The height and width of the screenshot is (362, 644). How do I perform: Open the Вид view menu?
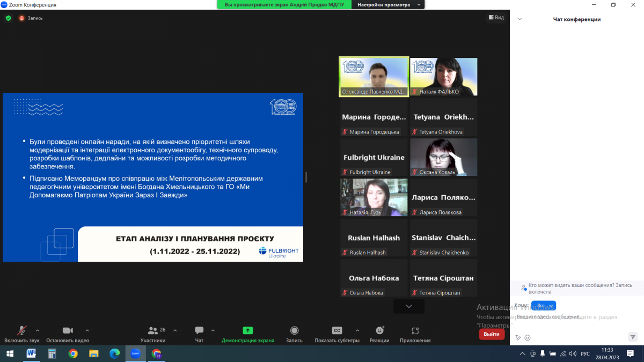[496, 18]
